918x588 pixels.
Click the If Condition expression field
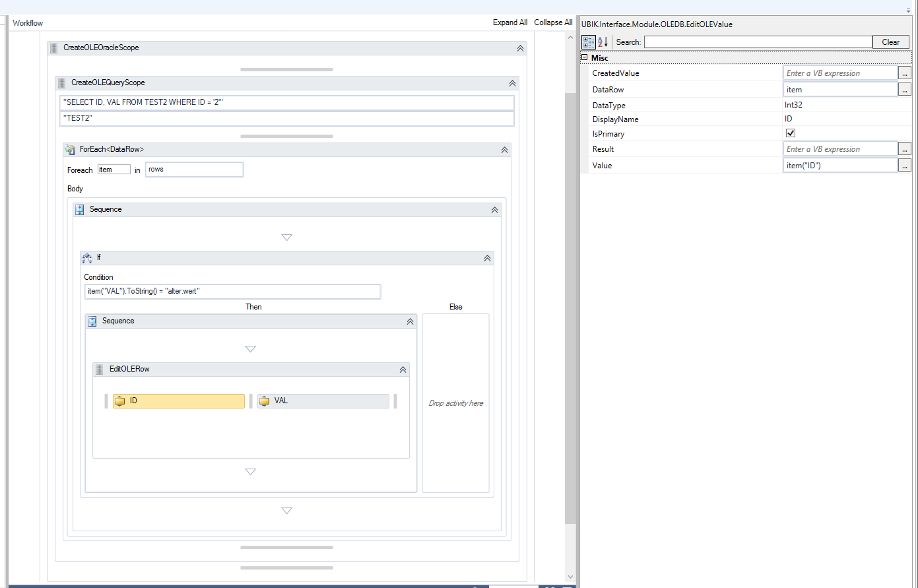coord(232,292)
